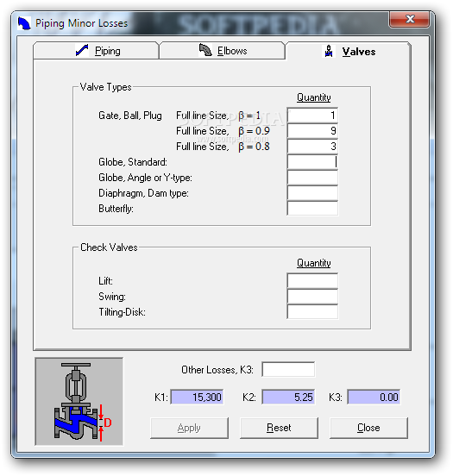453x476 pixels.
Task: Click quantity field for β = 1 valves
Action: pos(312,116)
